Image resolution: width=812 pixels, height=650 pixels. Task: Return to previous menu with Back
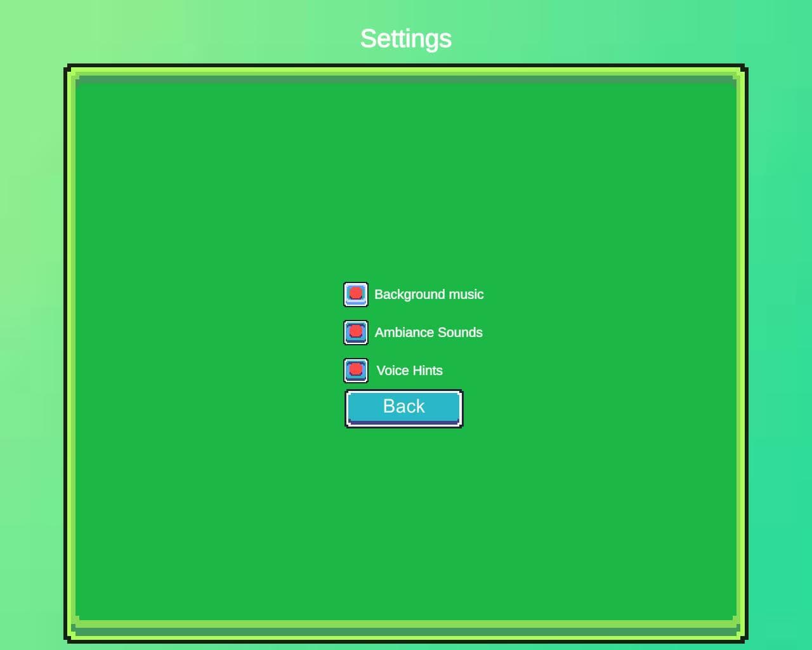404,409
